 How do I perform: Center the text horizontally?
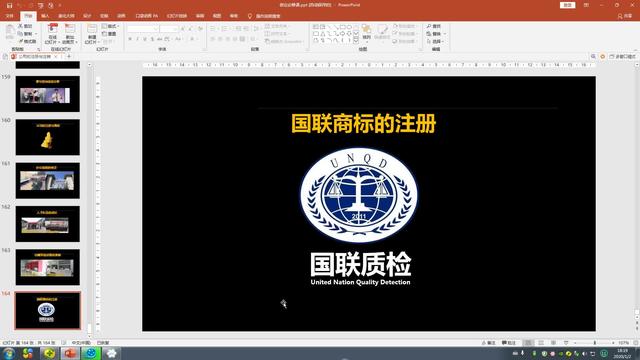click(x=220, y=39)
